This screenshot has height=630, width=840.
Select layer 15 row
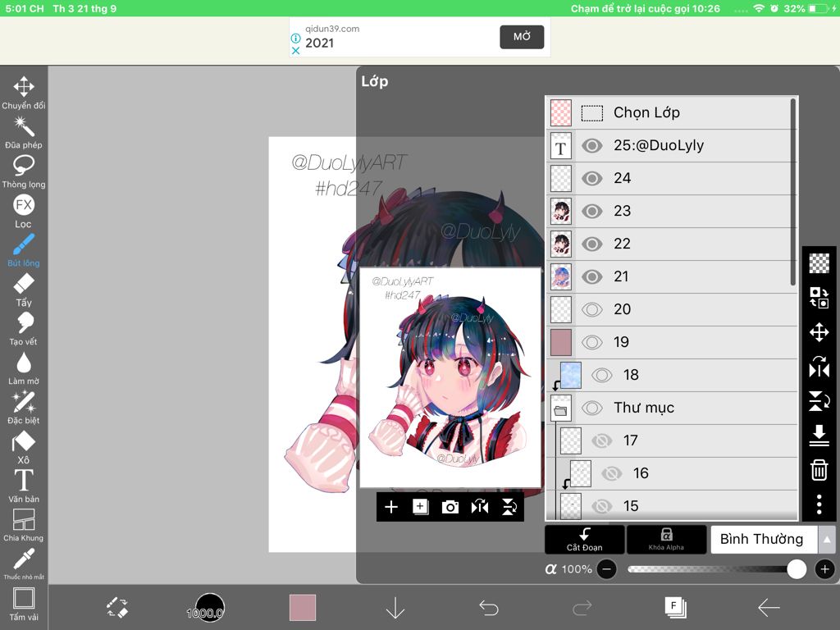[671, 505]
